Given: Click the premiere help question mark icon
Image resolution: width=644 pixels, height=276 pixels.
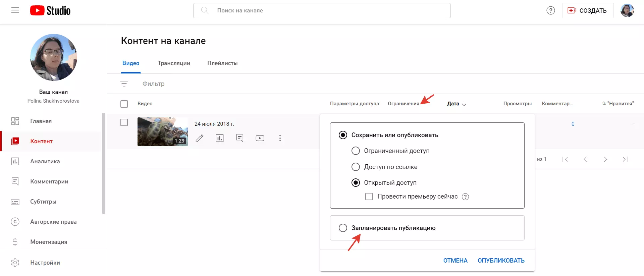Looking at the screenshot, I should tap(465, 197).
